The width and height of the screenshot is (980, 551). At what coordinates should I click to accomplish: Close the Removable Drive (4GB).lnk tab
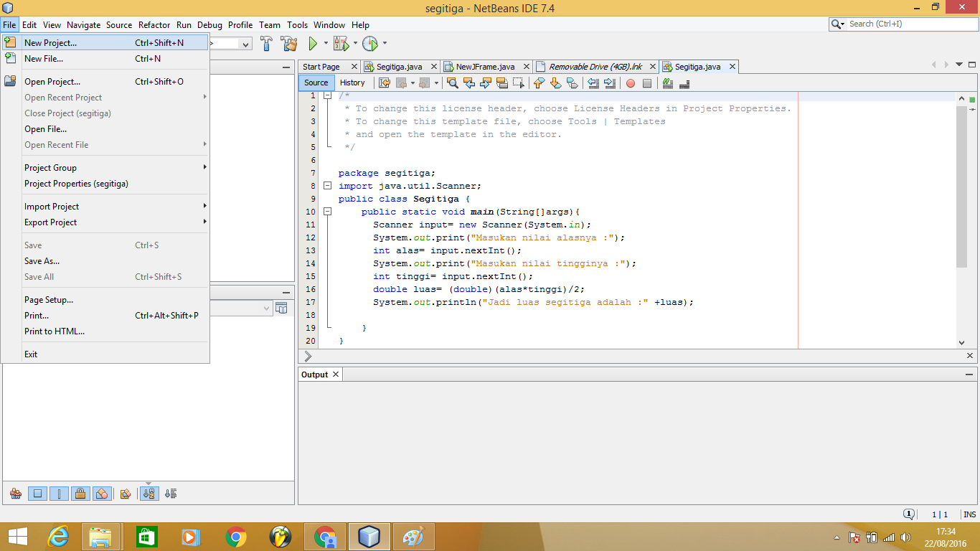point(652,67)
